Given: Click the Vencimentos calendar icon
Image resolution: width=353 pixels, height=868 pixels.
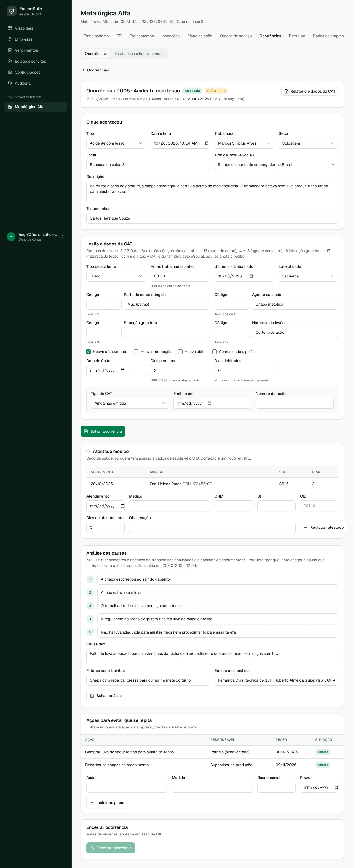Looking at the screenshot, I should pos(10,50).
